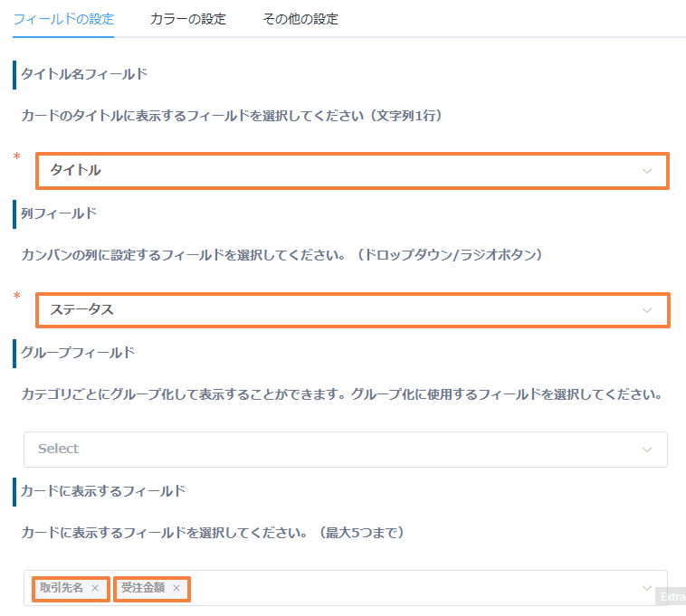Open the group field Select dropdown

click(x=346, y=449)
